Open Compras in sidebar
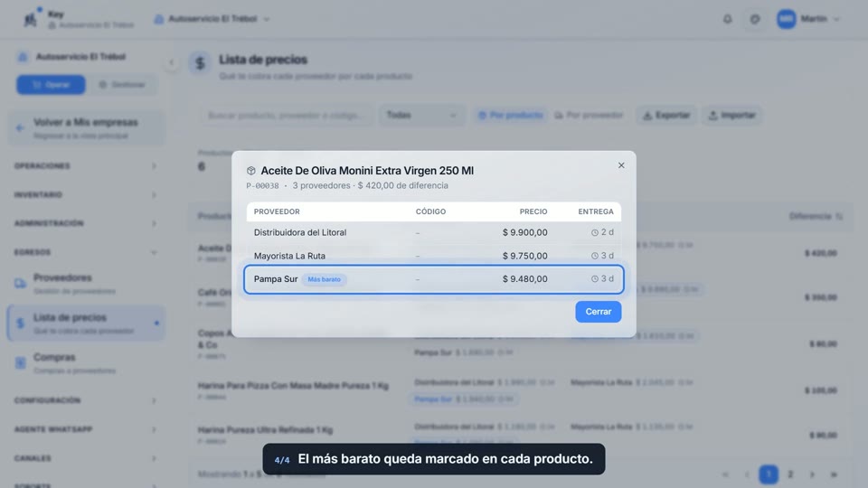This screenshot has width=868, height=488. pyautogui.click(x=87, y=363)
